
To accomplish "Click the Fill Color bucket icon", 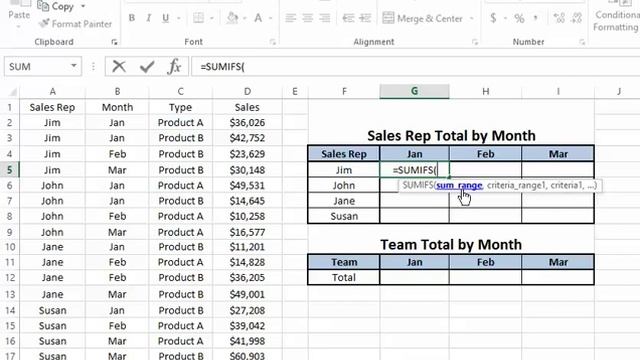I will [232, 18].
